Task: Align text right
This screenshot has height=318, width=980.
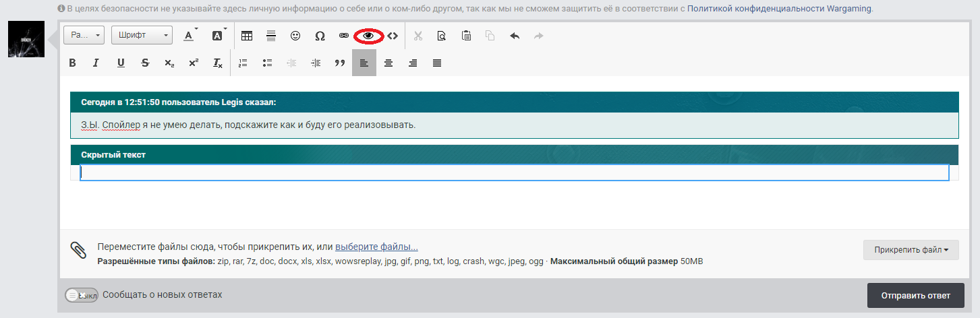Action: [x=413, y=63]
